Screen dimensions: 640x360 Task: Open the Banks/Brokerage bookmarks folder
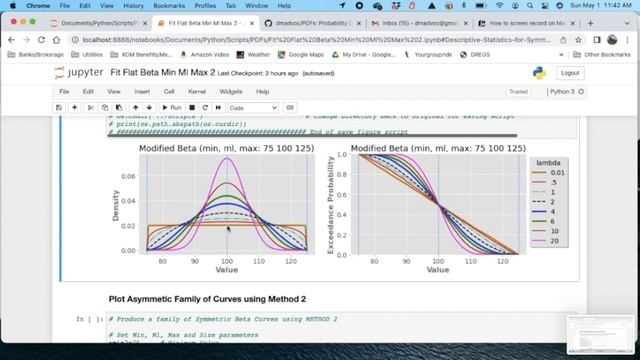pyautogui.click(x=36, y=55)
